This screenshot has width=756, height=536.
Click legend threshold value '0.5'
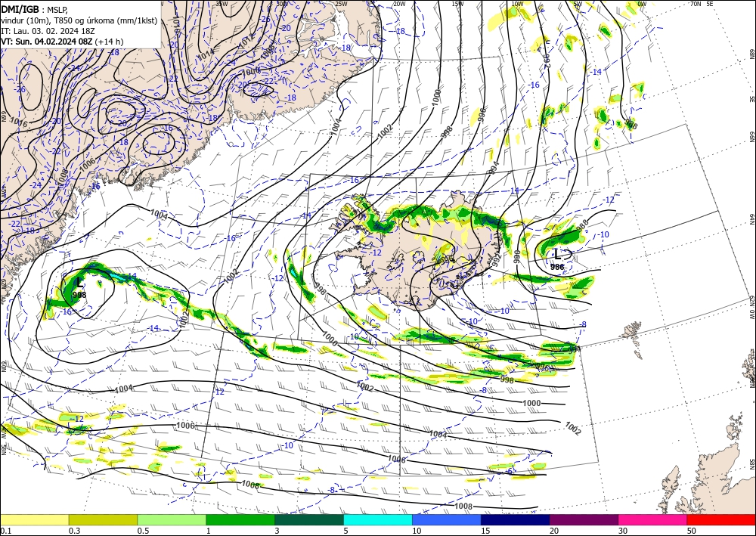(x=143, y=531)
